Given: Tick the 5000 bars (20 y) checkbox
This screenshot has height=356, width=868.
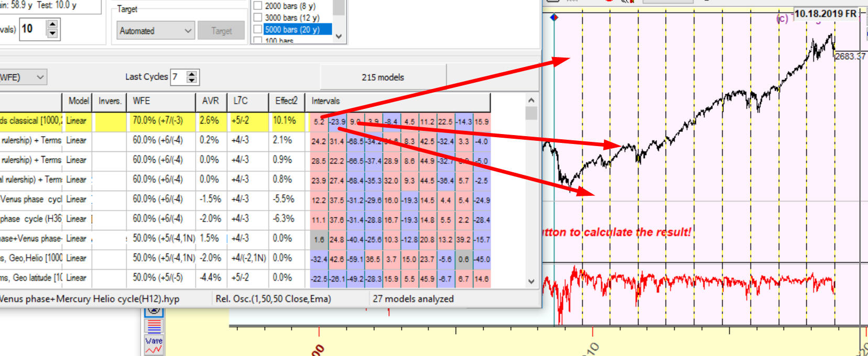Looking at the screenshot, I should click(258, 29).
